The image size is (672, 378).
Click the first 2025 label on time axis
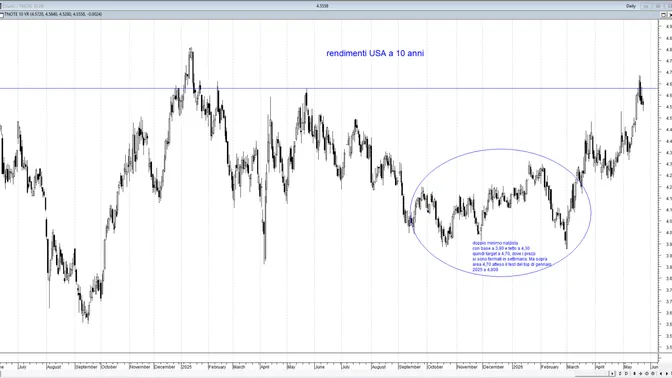186,367
